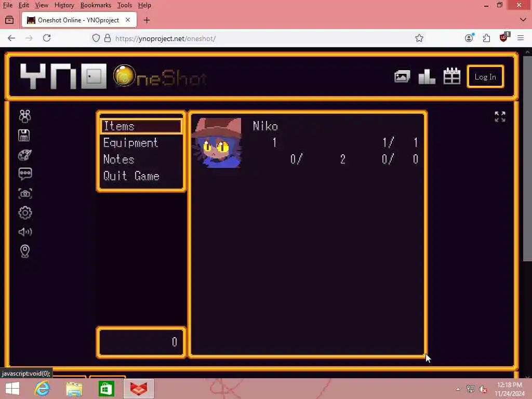Viewport: 532px width, 399px height.
Task: Select Equipment in the game menu
Action: (x=130, y=143)
